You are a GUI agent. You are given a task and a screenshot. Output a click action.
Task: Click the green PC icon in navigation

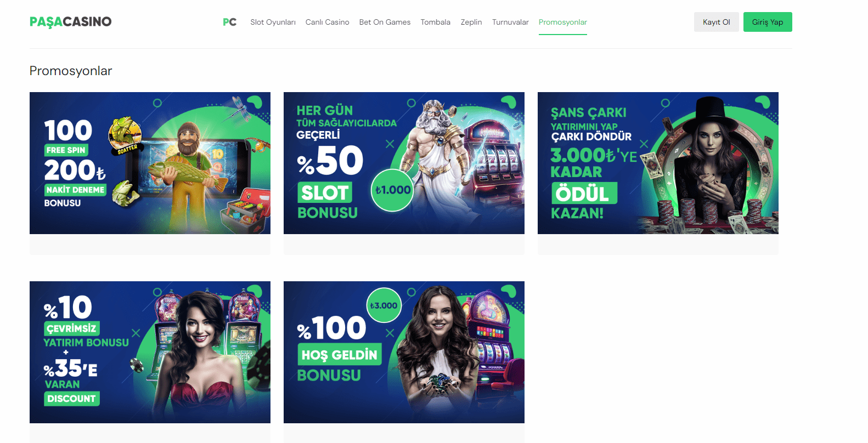pyautogui.click(x=229, y=22)
